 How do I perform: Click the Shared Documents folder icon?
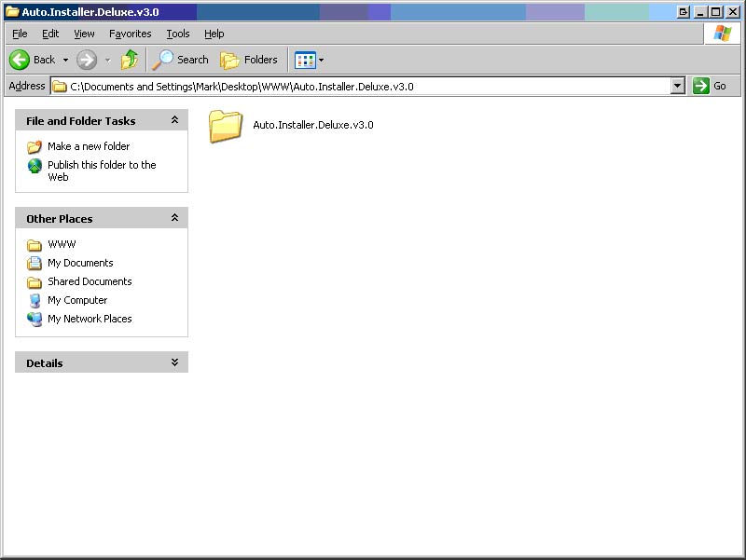tap(35, 282)
